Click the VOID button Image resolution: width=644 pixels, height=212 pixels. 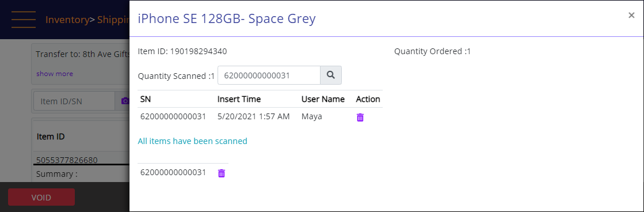(41, 197)
